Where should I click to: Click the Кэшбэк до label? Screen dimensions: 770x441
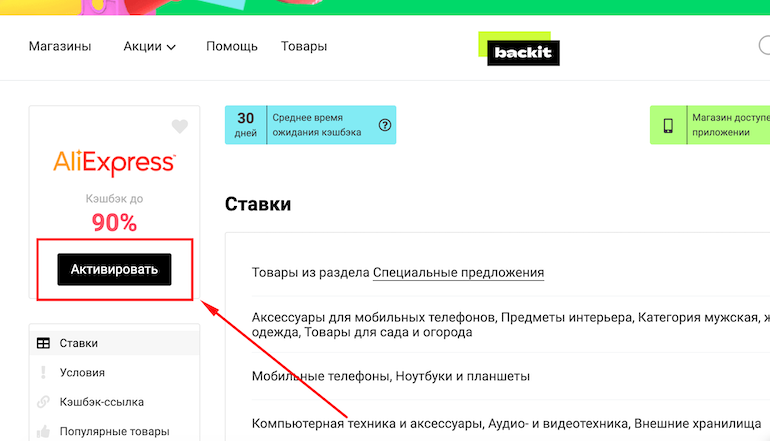pos(114,199)
